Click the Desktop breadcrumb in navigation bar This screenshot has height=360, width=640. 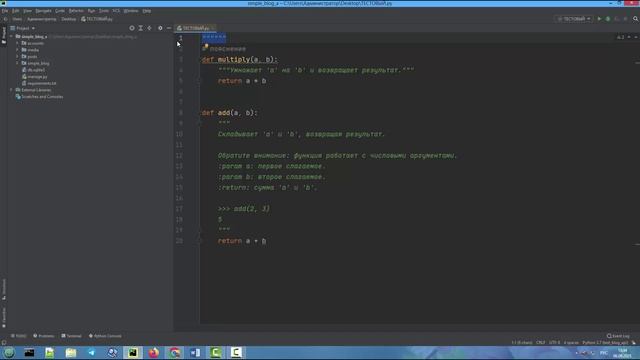pos(69,19)
